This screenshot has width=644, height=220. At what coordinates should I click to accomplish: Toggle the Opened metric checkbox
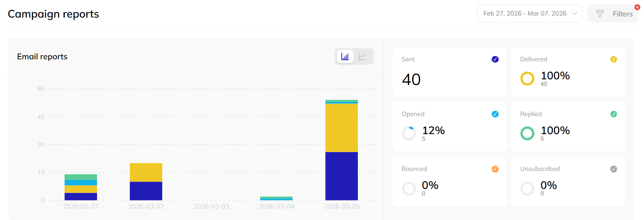pyautogui.click(x=495, y=114)
